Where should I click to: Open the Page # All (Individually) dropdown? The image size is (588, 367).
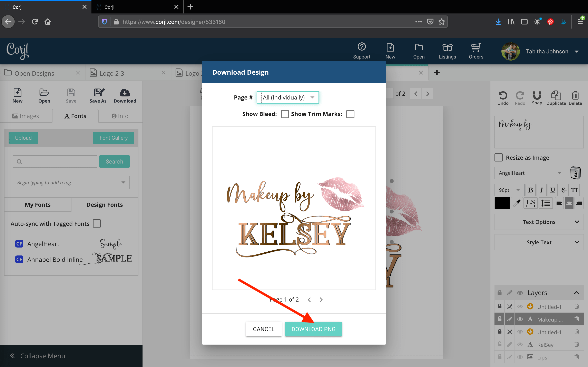[x=288, y=97]
